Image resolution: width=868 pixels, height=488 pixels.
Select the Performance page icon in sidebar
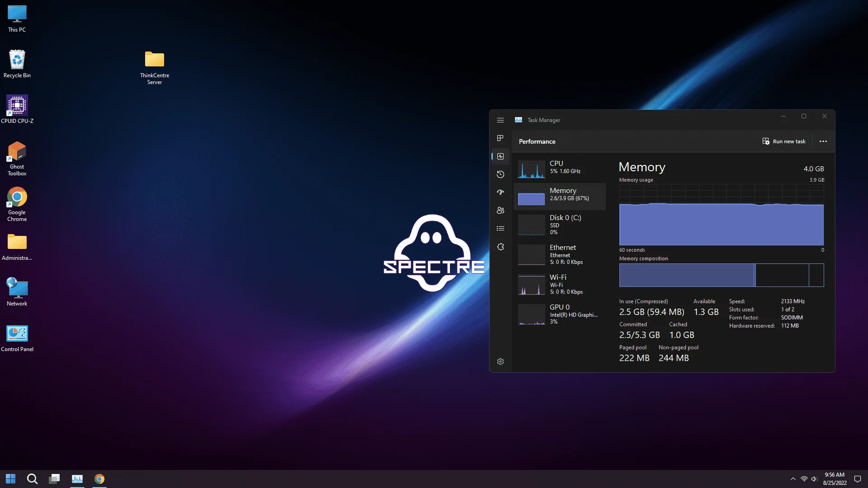(500, 156)
